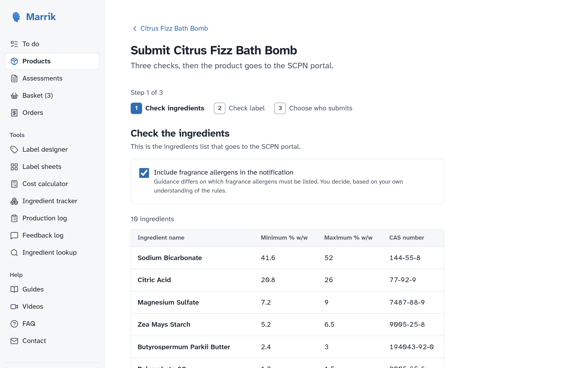Image resolution: width=588 pixels, height=368 pixels.
Task: Click CAS number 9005-25-8
Action: point(407,325)
